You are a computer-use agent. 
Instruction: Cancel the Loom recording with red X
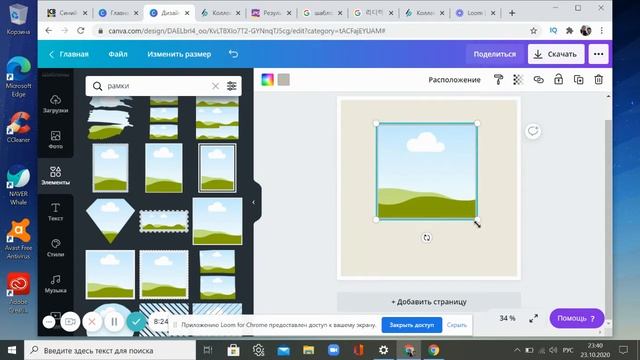coord(92,322)
